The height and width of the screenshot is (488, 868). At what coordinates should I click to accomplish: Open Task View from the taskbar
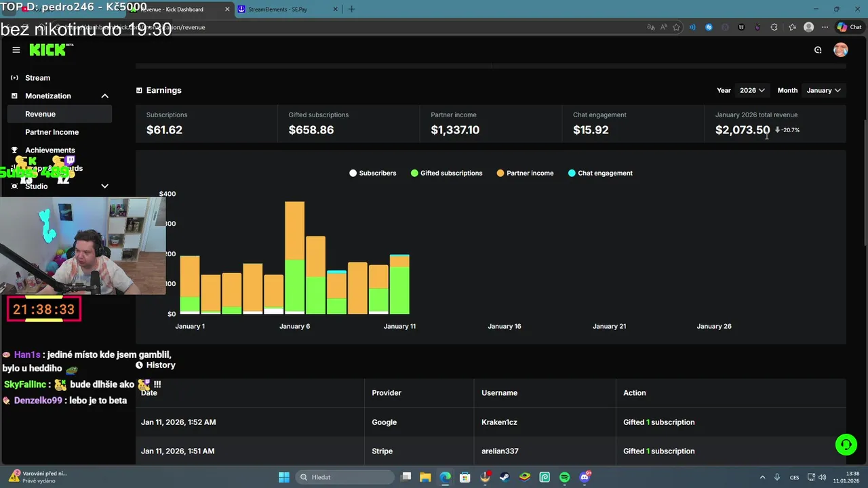tap(406, 477)
